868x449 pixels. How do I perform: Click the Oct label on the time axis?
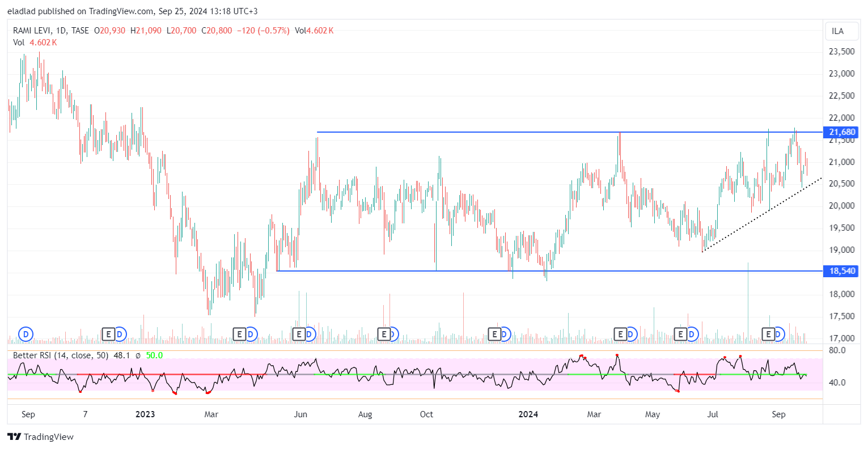click(x=426, y=414)
